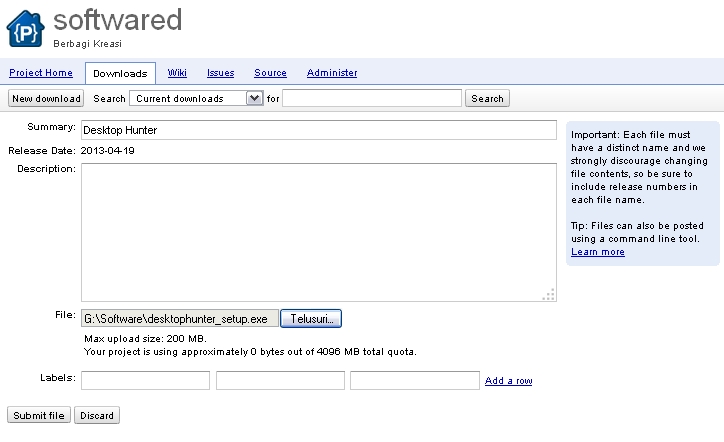Focus the second Labels field

point(280,381)
